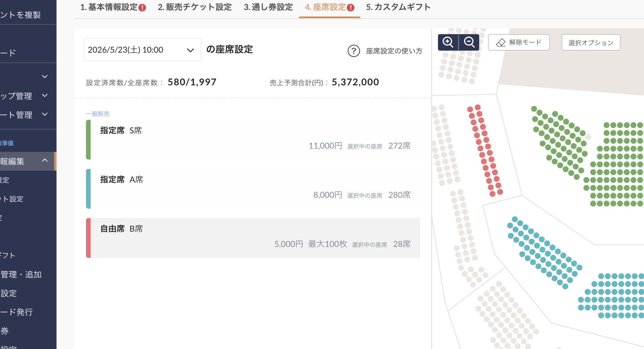
Task: Go to 3. 通し券設定 tab
Action: [x=268, y=7]
